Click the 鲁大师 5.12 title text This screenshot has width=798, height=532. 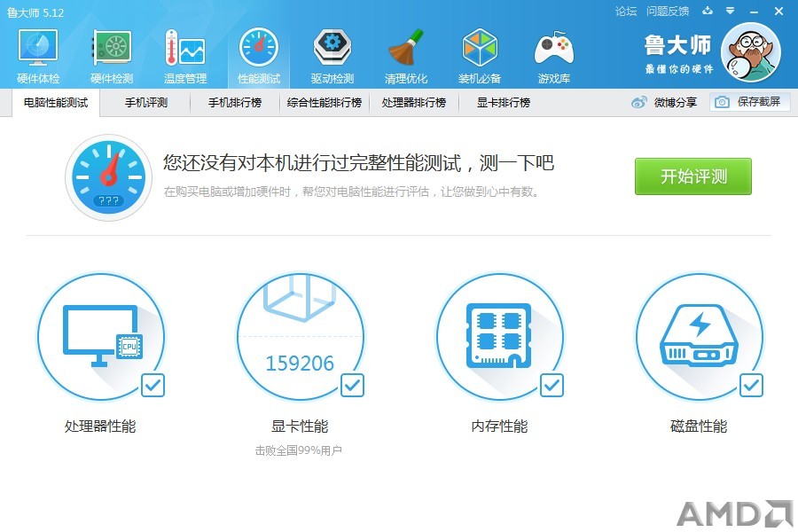coord(35,12)
